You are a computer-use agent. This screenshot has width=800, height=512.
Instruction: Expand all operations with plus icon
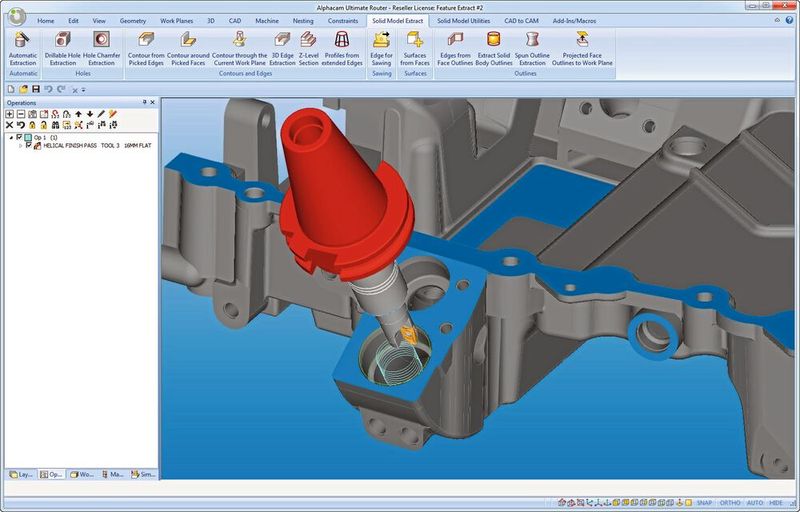pyautogui.click(x=9, y=114)
